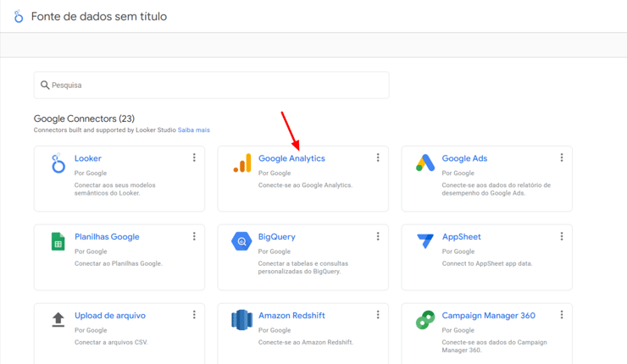Click 'Connect to AppSheet app data.' text
Image resolution: width=627 pixels, height=364 pixels.
pos(487,263)
